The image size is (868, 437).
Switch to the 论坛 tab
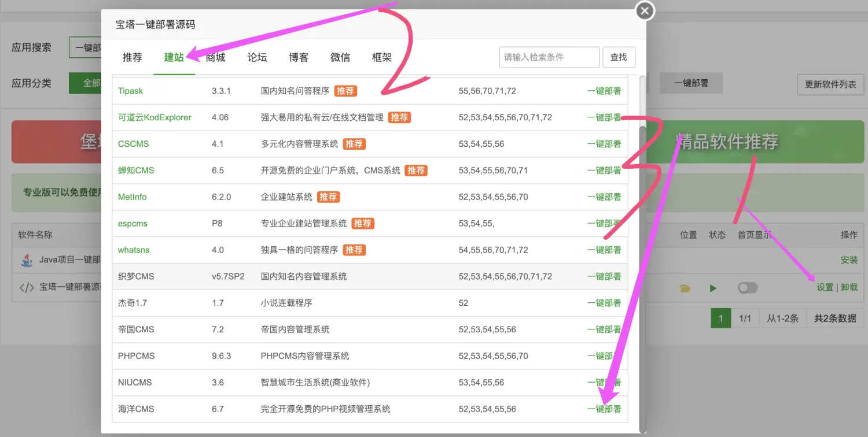click(x=258, y=57)
